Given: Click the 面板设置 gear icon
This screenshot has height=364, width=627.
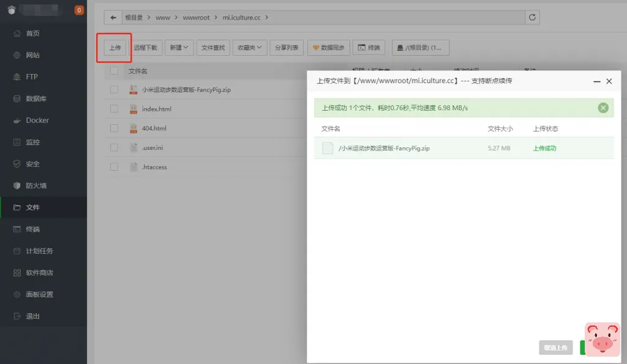Looking at the screenshot, I should point(17,294).
